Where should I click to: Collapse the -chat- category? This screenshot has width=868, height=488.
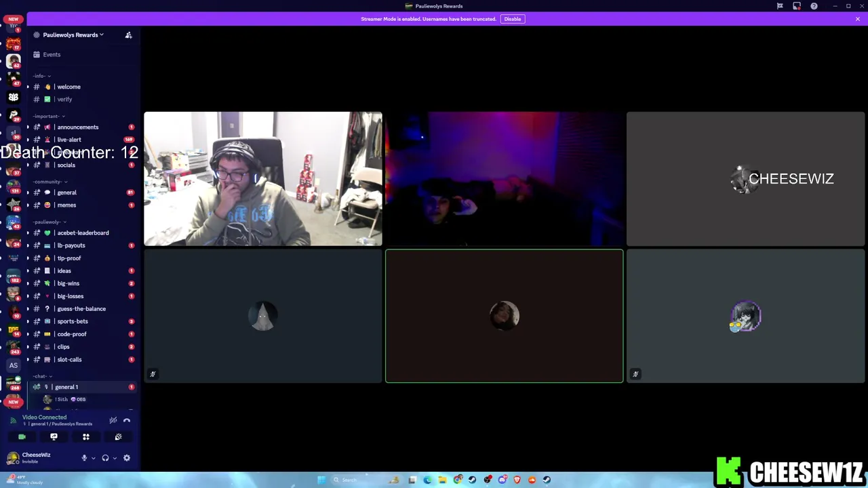click(x=42, y=376)
